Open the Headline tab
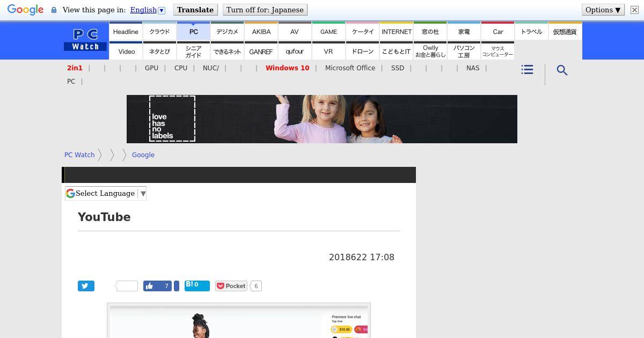Image resolution: width=644 pixels, height=338 pixels. [x=126, y=32]
